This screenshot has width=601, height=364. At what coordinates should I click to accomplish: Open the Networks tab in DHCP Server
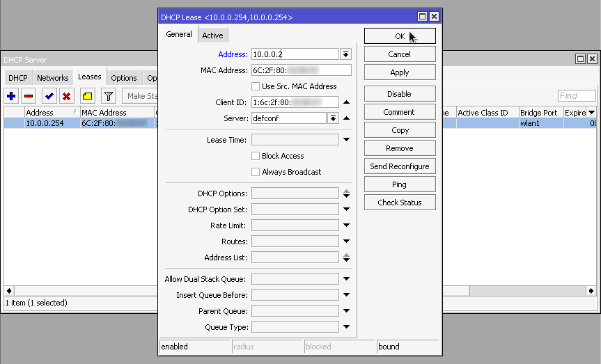(53, 78)
